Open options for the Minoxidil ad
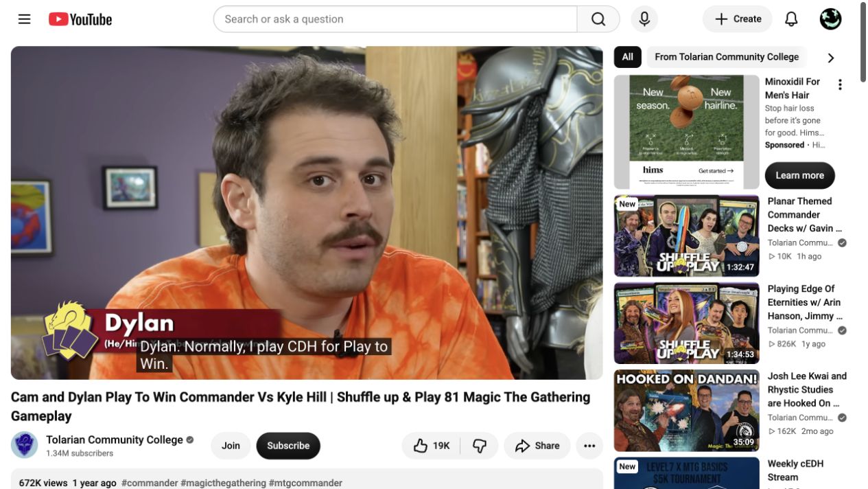This screenshot has width=868, height=489. [840, 84]
